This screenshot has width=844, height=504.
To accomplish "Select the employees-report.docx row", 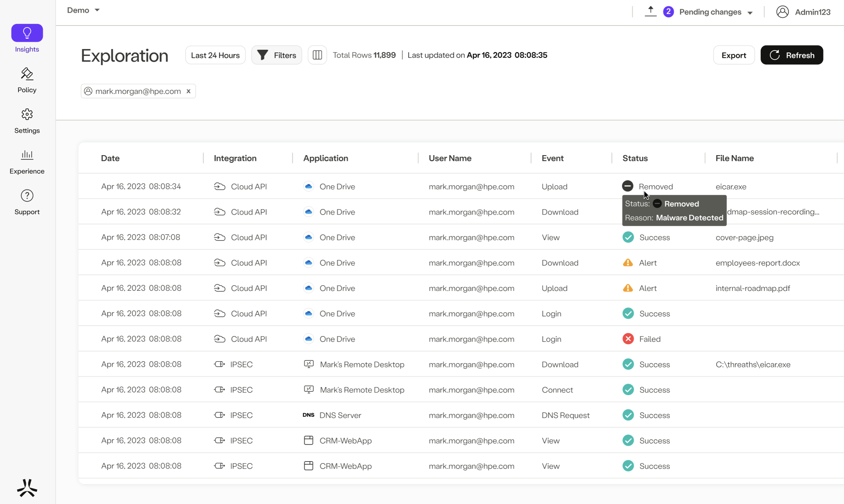I will pyautogui.click(x=758, y=263).
